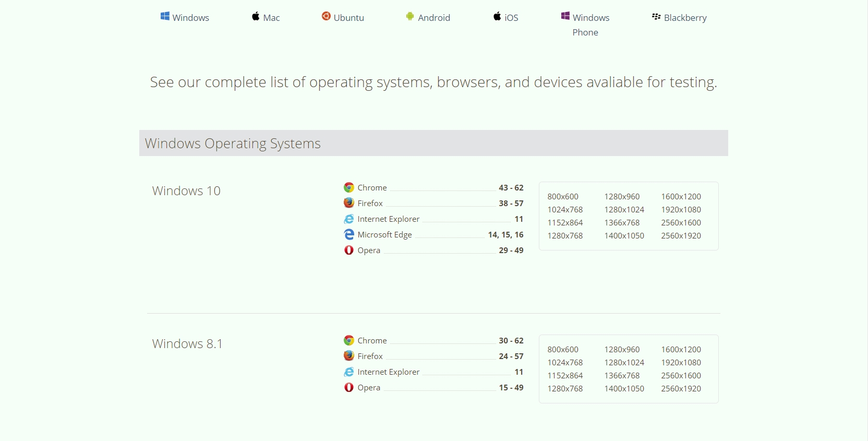The width and height of the screenshot is (868, 441).
Task: Click Opera label under Windows 10
Action: tap(369, 251)
